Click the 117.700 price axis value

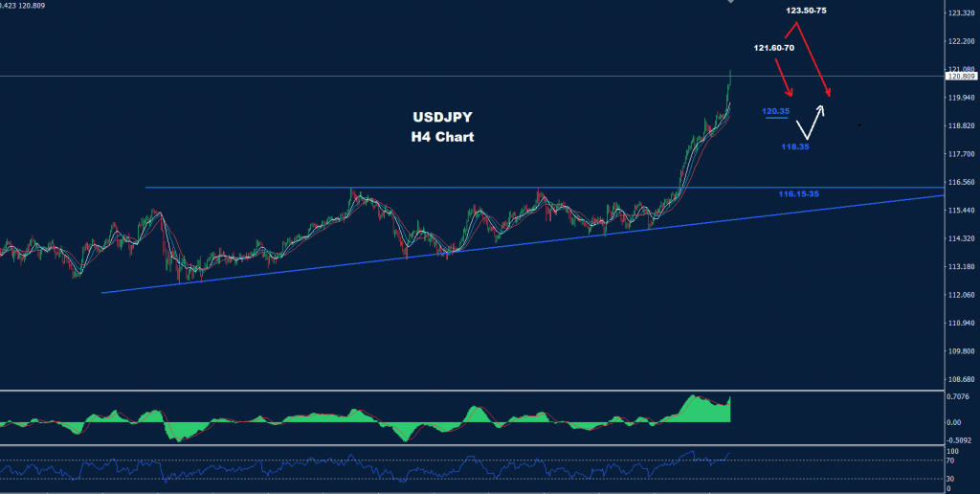(962, 154)
